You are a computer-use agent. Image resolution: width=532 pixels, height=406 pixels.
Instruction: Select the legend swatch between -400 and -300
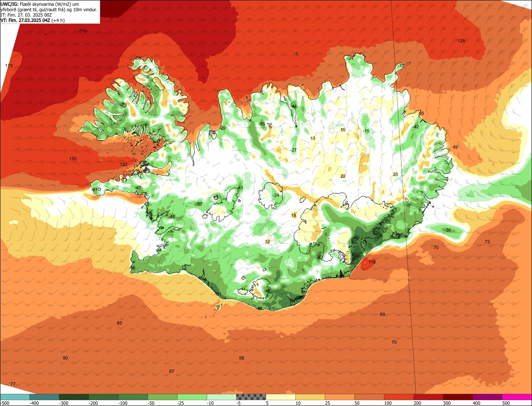44,397
